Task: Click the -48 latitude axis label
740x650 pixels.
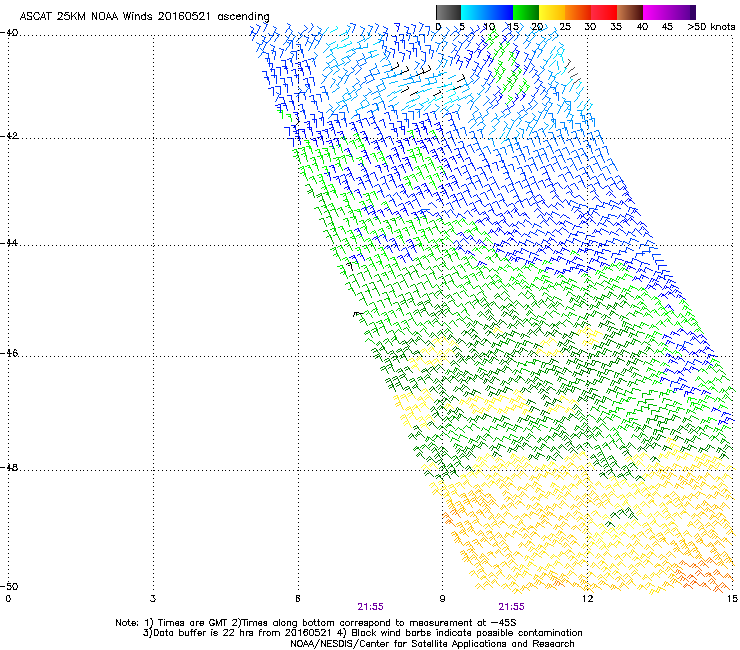Action: coord(9,467)
